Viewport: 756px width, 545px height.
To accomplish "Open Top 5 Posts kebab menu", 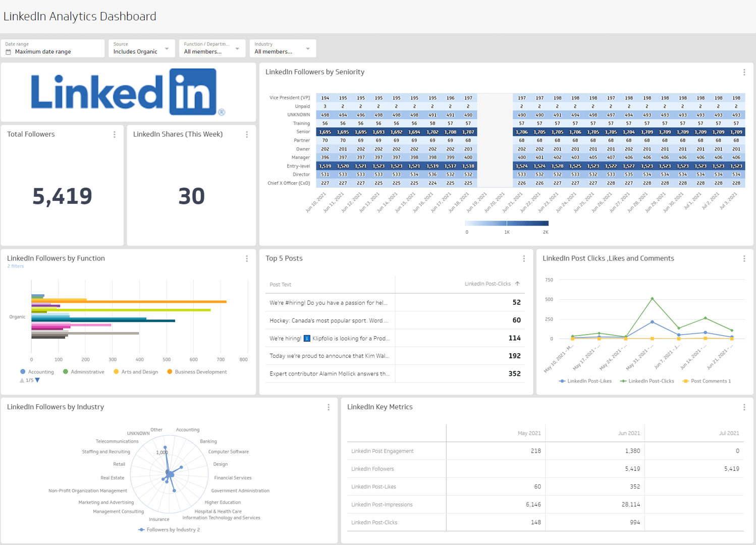I will (x=524, y=259).
